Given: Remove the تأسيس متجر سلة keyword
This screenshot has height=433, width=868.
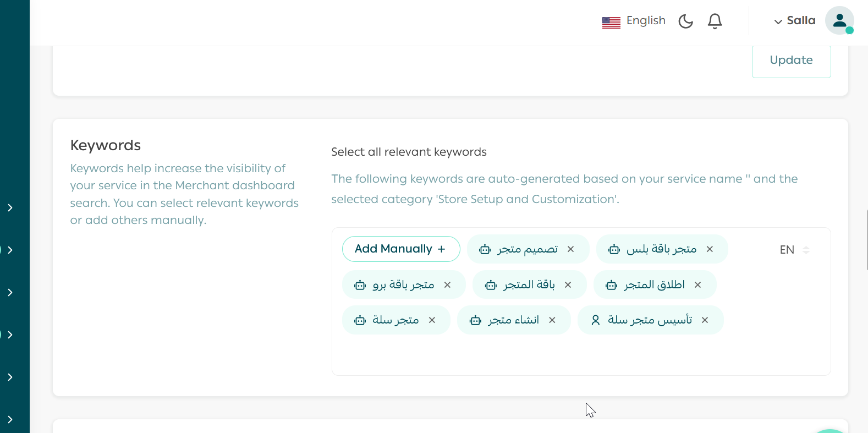Looking at the screenshot, I should coord(705,320).
